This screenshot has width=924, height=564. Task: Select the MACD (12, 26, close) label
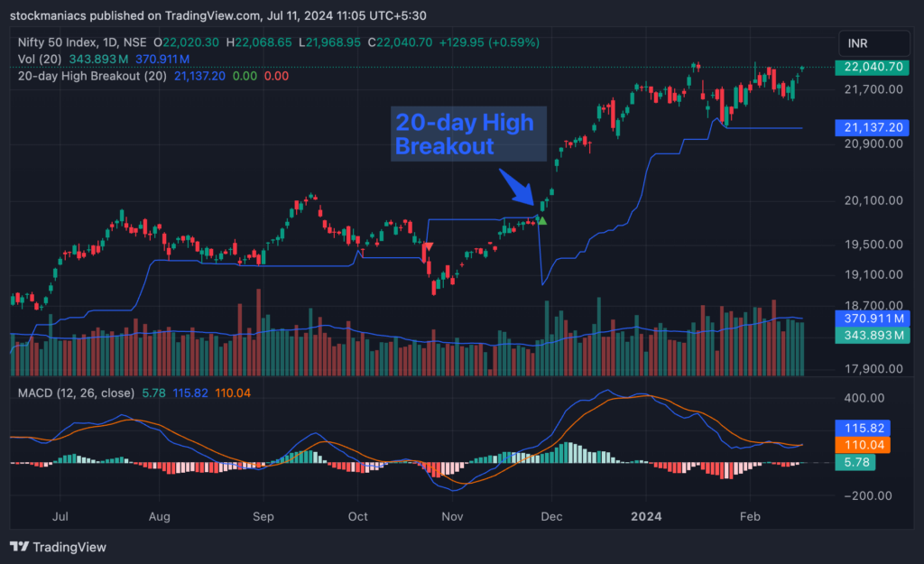click(76, 393)
